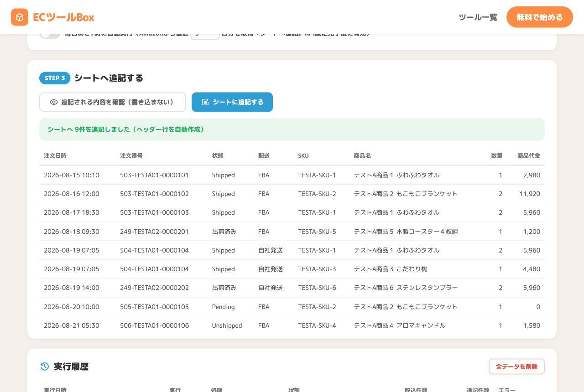
Task: Click the sheet icon in シートに追記する button
Action: 205,102
